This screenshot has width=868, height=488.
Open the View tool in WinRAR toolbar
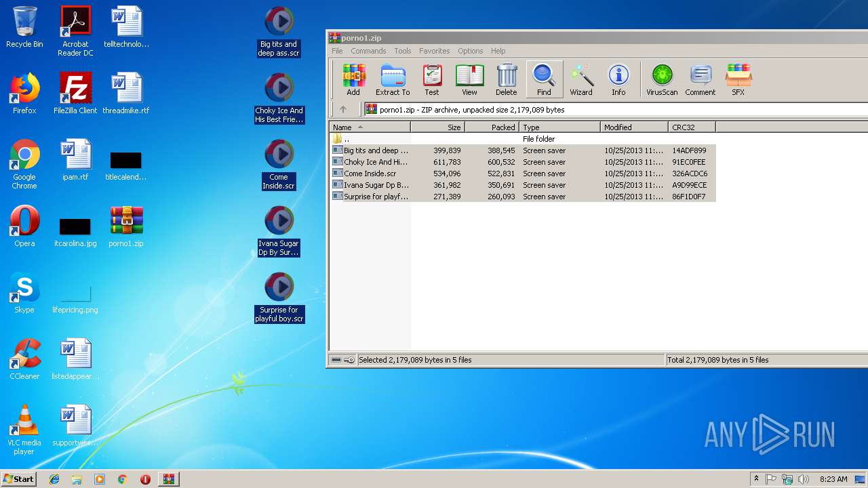[x=469, y=80]
